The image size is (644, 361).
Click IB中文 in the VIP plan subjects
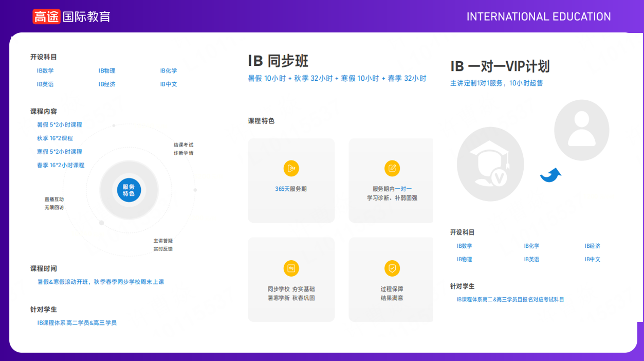(592, 260)
